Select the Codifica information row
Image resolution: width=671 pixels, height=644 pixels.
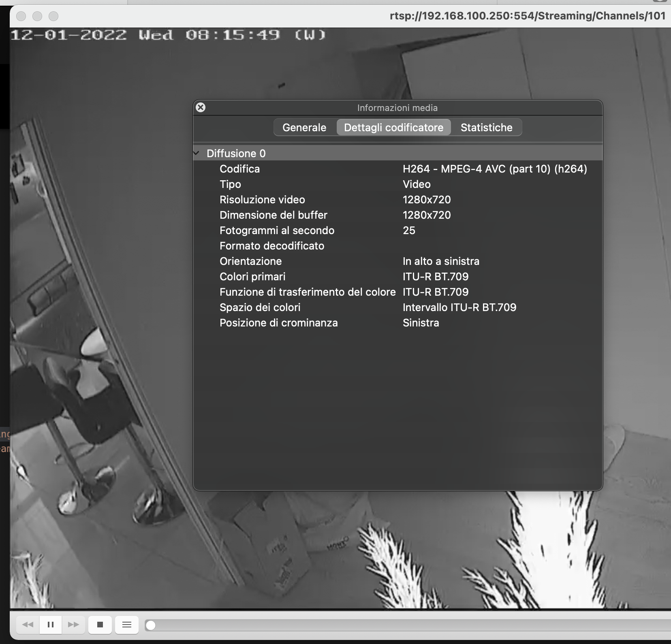pos(239,169)
